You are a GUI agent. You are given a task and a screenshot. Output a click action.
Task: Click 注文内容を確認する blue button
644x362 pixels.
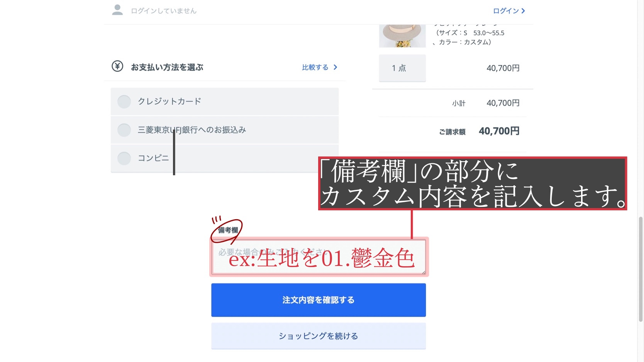click(319, 300)
